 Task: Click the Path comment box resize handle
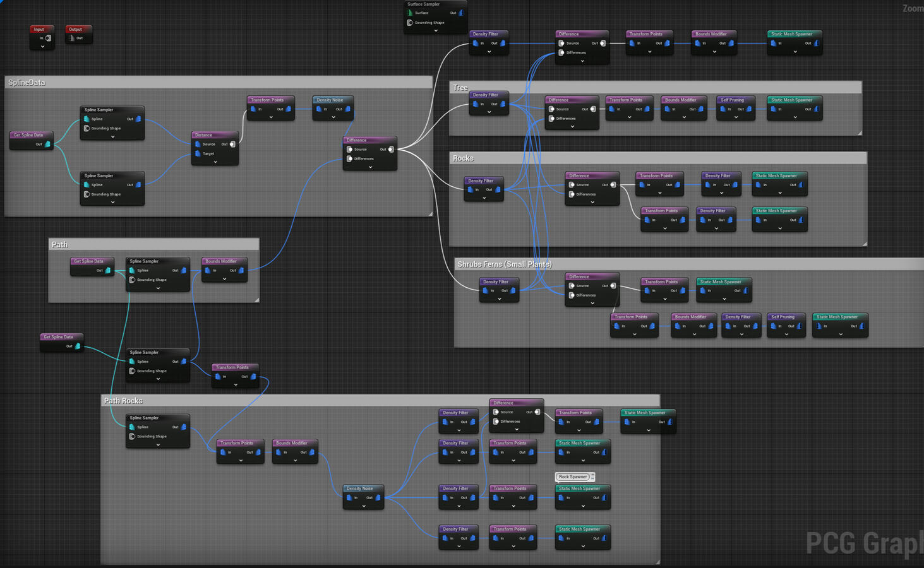click(256, 300)
